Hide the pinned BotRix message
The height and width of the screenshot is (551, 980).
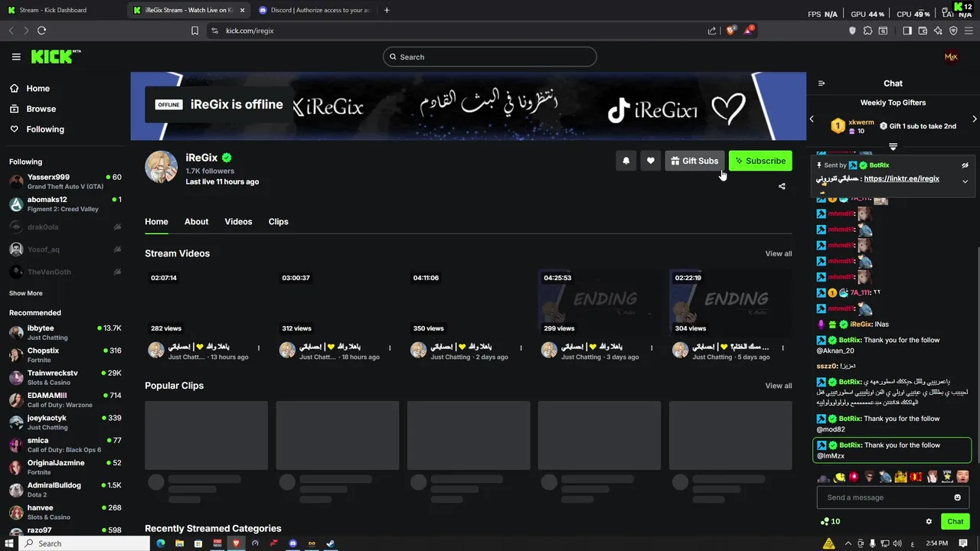tap(965, 165)
